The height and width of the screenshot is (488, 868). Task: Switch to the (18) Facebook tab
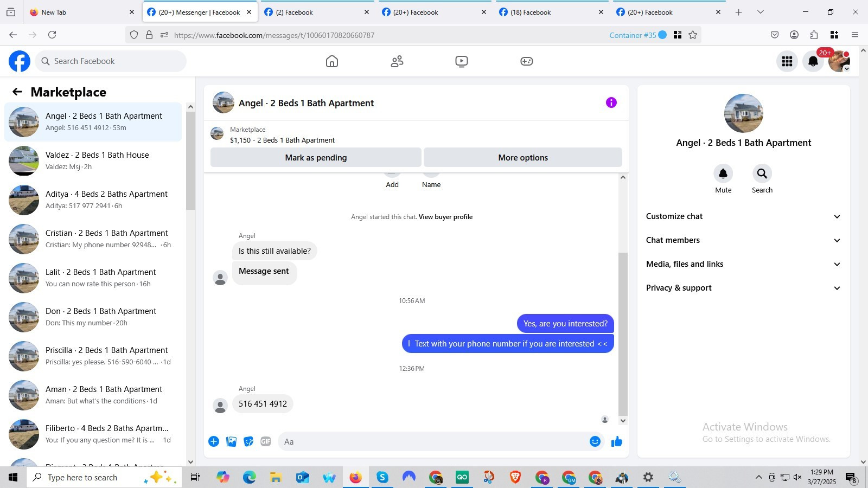pyautogui.click(x=551, y=12)
